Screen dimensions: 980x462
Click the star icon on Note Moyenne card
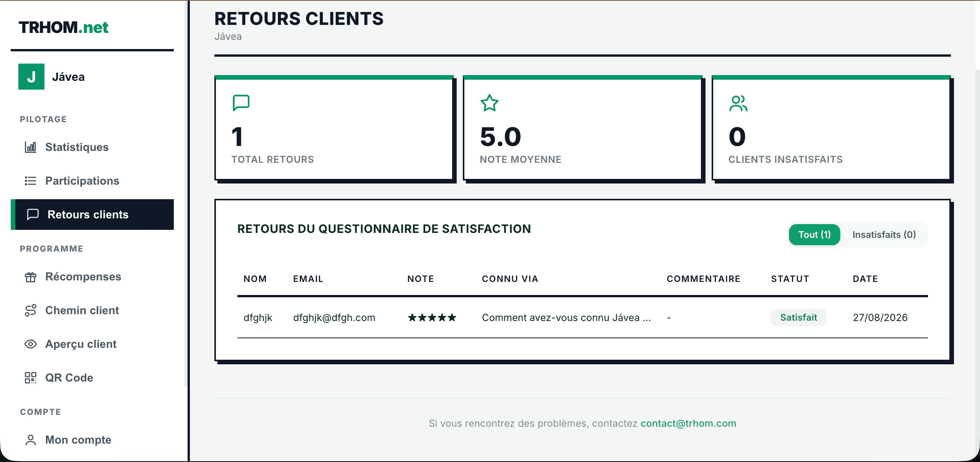coord(490,103)
